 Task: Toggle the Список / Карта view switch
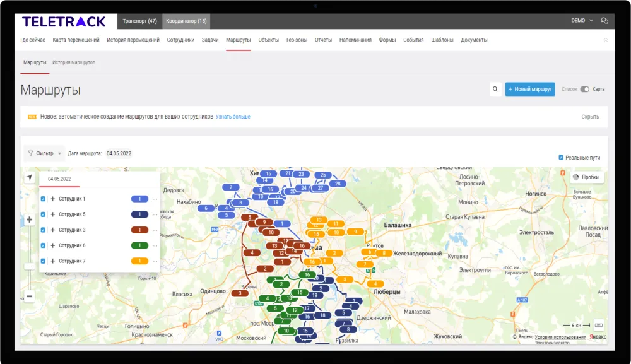click(584, 90)
